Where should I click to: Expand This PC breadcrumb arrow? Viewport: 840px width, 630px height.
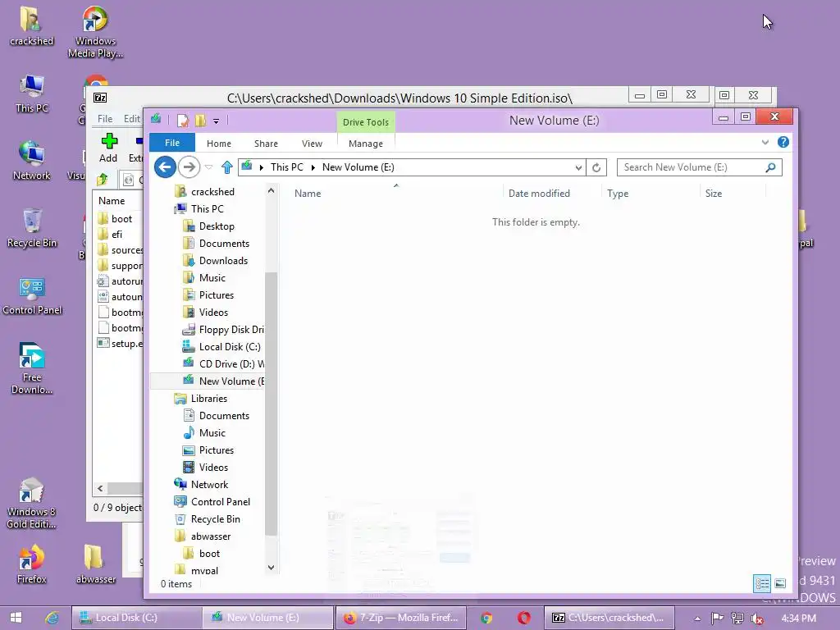pyautogui.click(x=313, y=167)
